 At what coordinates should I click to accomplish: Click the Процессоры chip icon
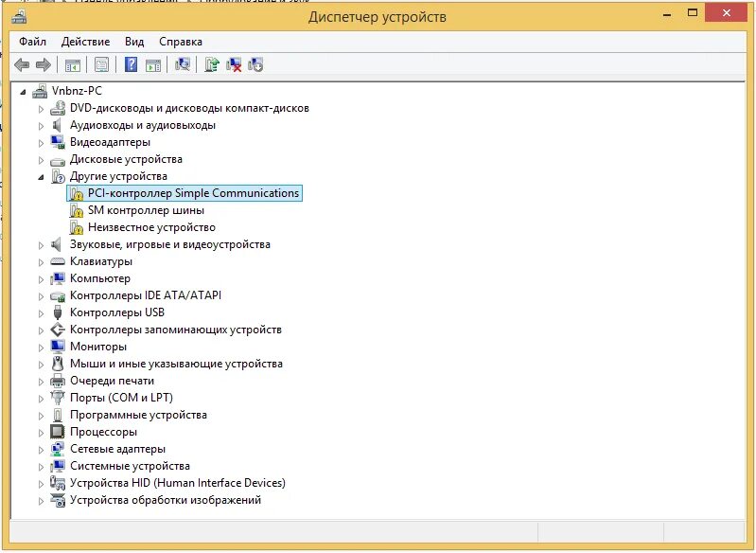coord(58,432)
